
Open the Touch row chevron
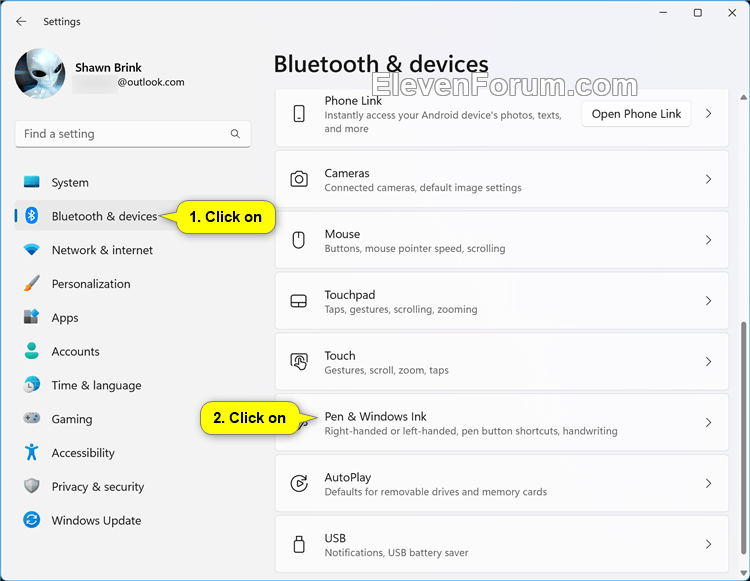pos(708,362)
